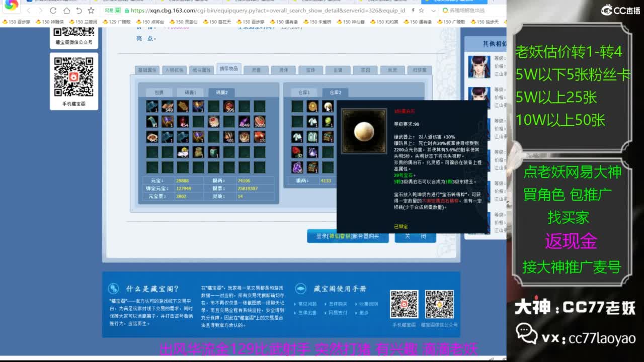
Task: Refresh the page with the browser reload icon
Action: [53, 10]
